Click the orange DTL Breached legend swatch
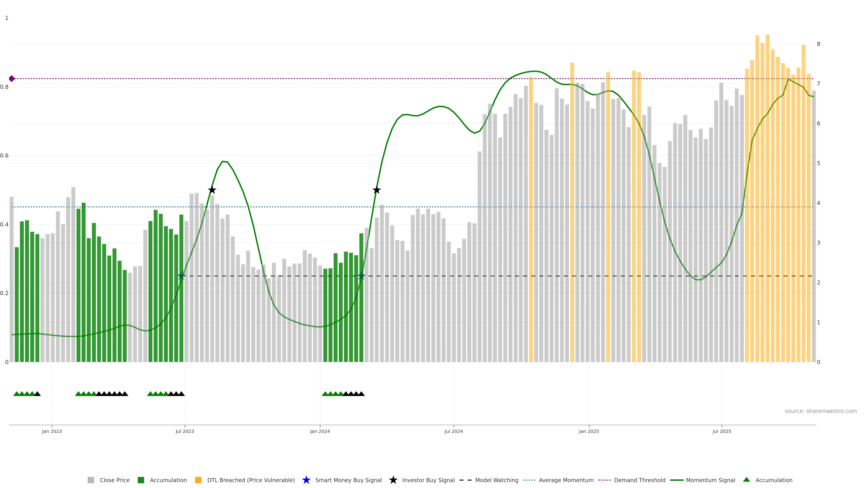Screen dimensions: 868x488 point(198,480)
